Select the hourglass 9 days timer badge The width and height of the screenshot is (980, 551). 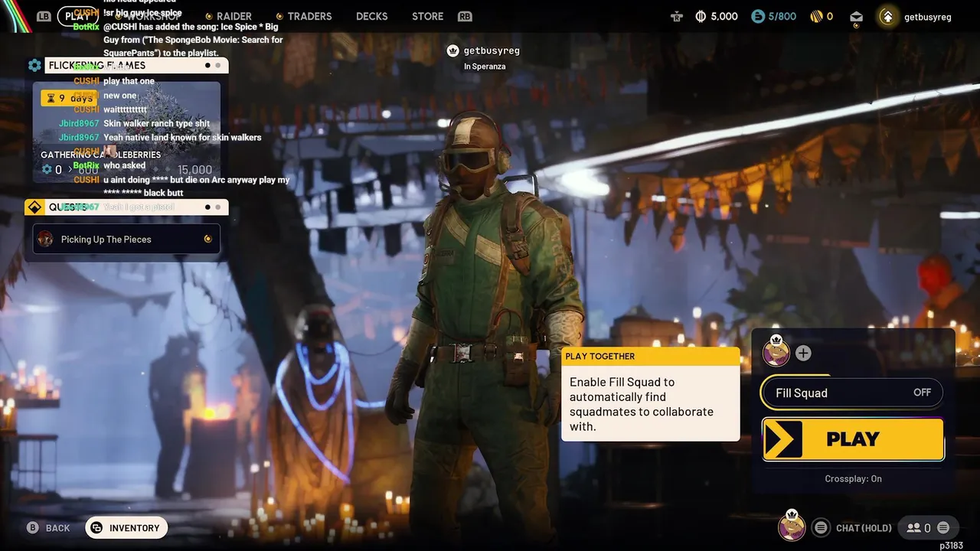[69, 98]
